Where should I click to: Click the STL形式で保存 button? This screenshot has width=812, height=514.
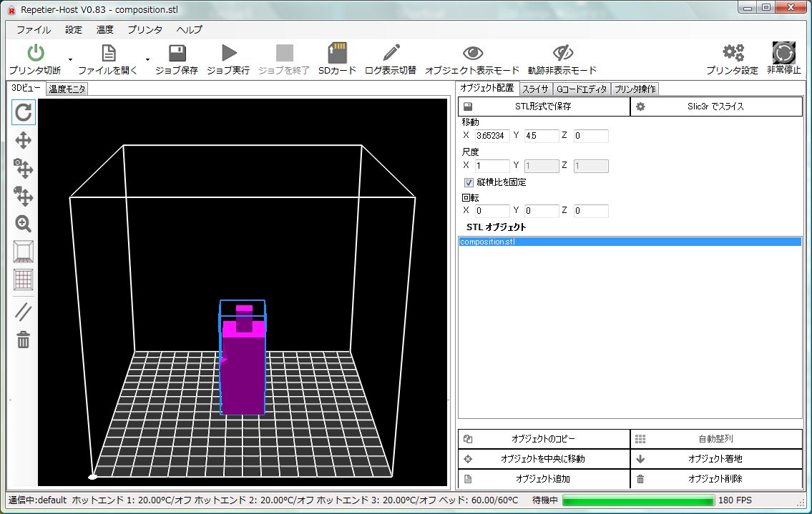(544, 106)
